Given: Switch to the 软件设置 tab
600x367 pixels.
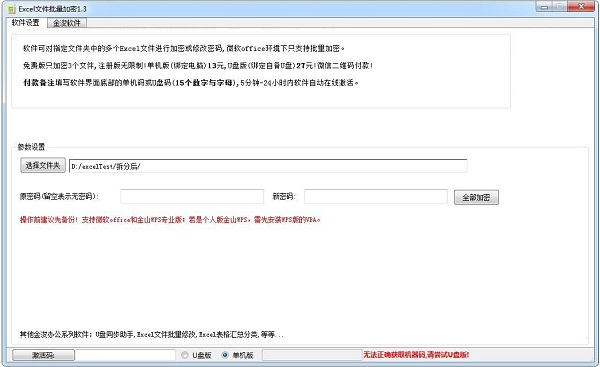Looking at the screenshot, I should 26,23.
